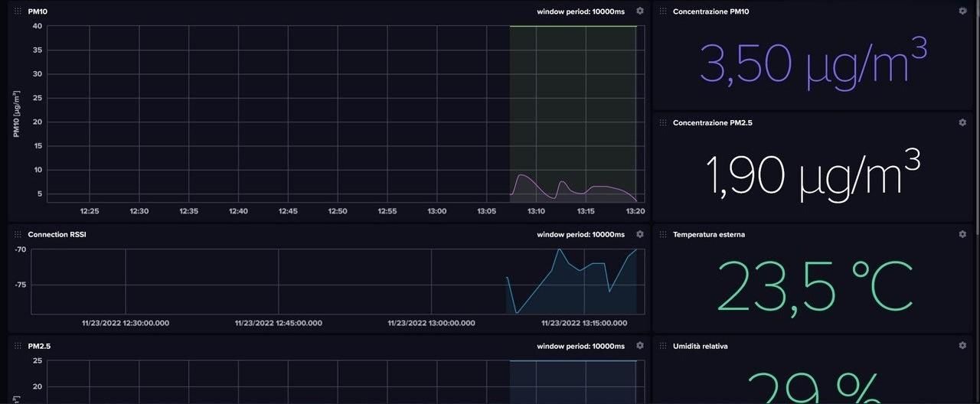Click the PM2.5 graph drag handle icon
This screenshot has width=980, height=404.
(x=18, y=346)
